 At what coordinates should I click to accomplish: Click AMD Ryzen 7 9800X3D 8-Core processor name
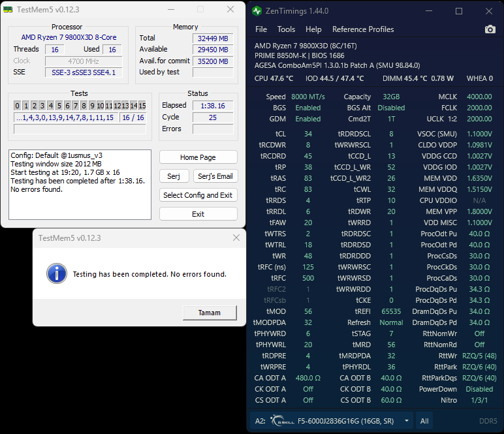point(69,37)
